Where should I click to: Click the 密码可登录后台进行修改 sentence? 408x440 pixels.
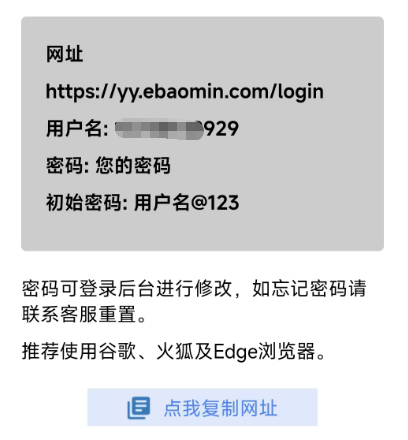coord(127,289)
